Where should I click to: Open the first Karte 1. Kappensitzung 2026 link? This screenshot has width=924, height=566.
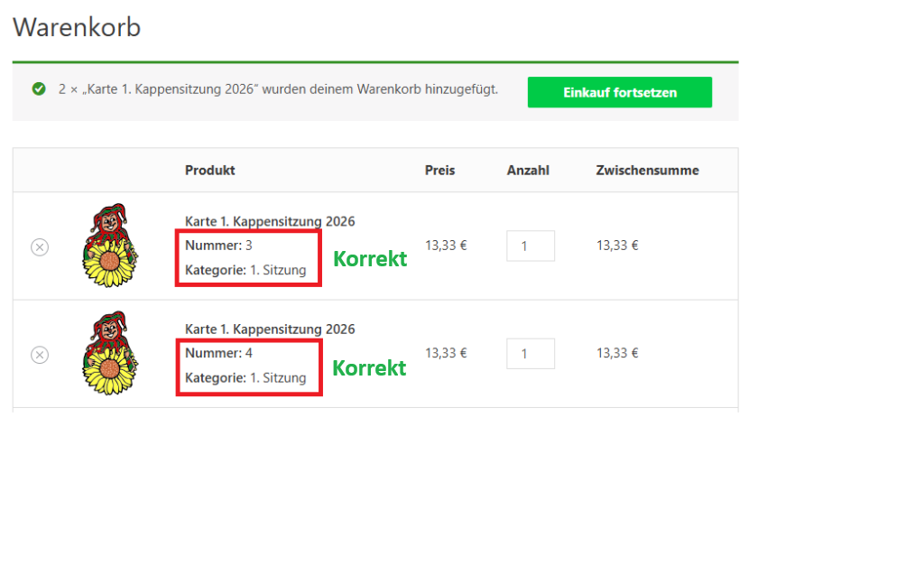click(270, 221)
